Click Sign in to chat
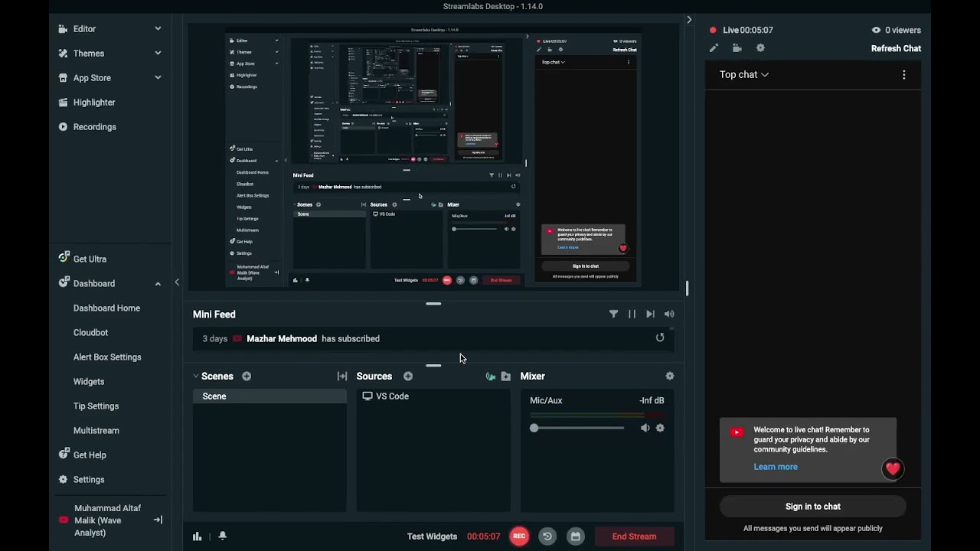 pos(813,507)
